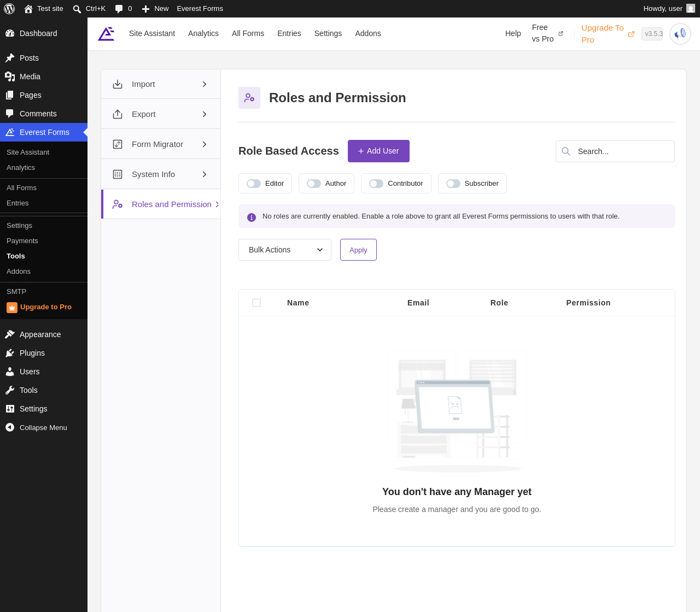This screenshot has width=700, height=612.
Task: Click the Tools wrench icon
Action: pos(10,390)
